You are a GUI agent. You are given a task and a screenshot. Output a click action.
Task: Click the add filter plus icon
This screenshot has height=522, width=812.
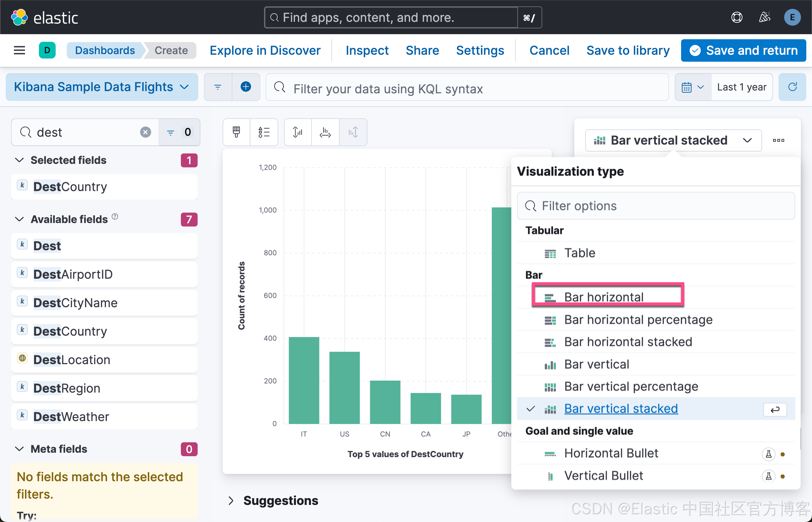point(246,87)
